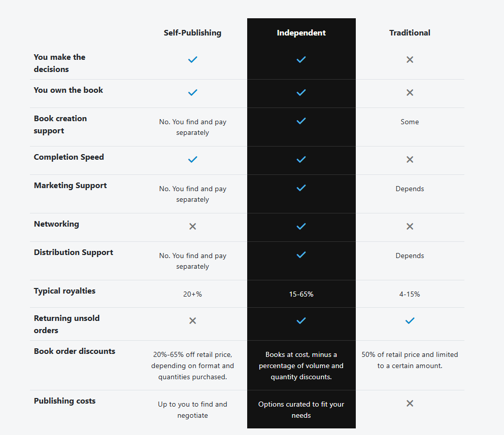Screen dimensions: 504x435
Task: Click the Typical royalties row label
Action: [64, 291]
